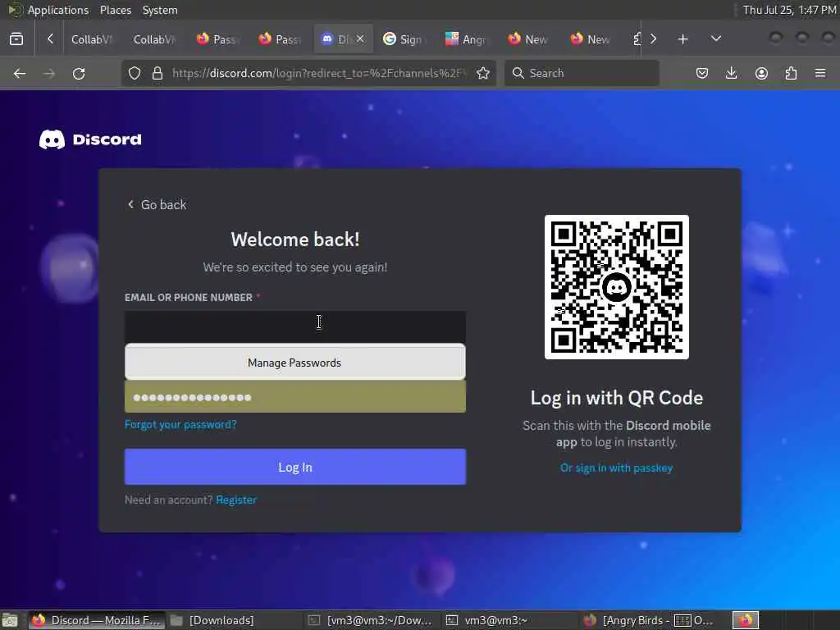Choose Manage Passwords in autofill popup
The image size is (840, 630).
[295, 363]
